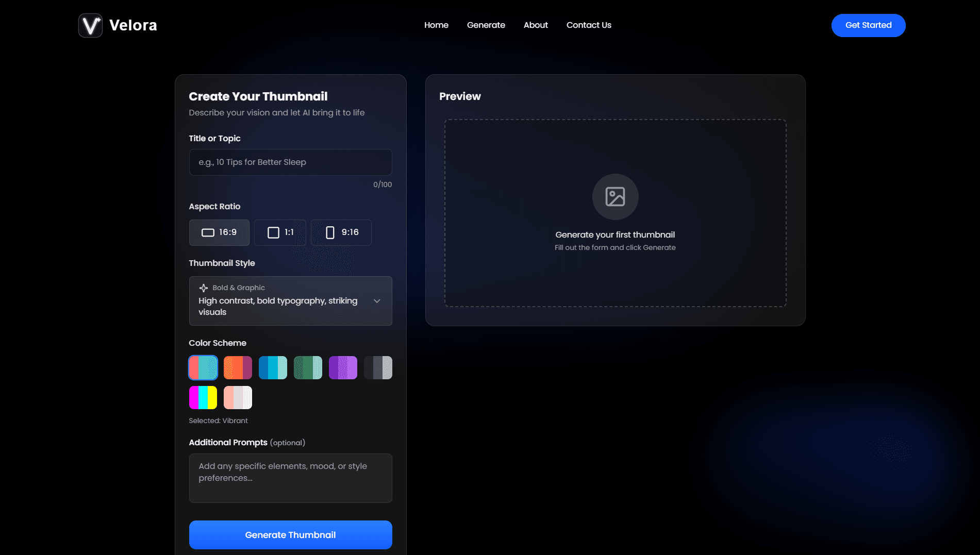Select the Vibrant coral-teal color scheme
The image size is (980, 555).
pos(203,368)
